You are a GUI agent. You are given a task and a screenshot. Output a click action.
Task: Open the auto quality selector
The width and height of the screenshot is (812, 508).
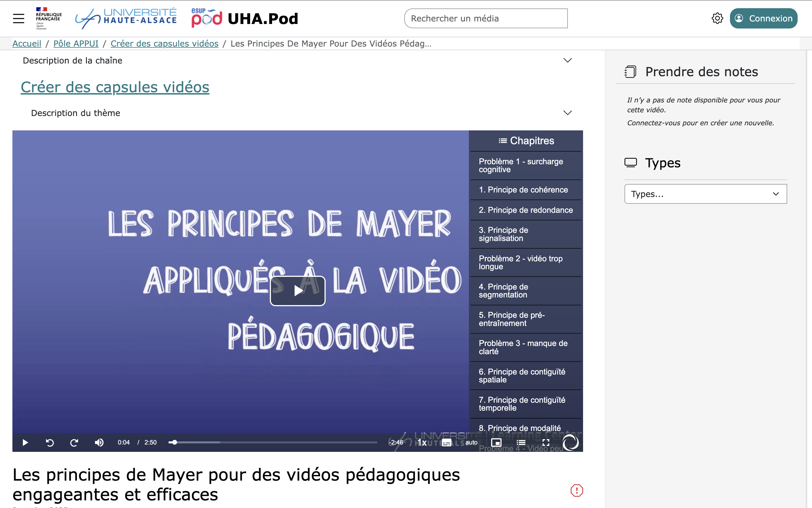click(471, 443)
